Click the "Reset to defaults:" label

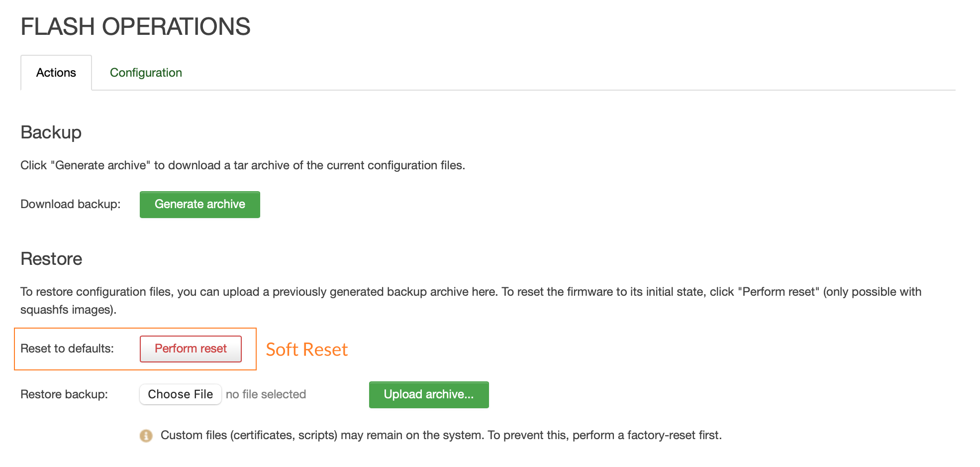pyautogui.click(x=67, y=349)
